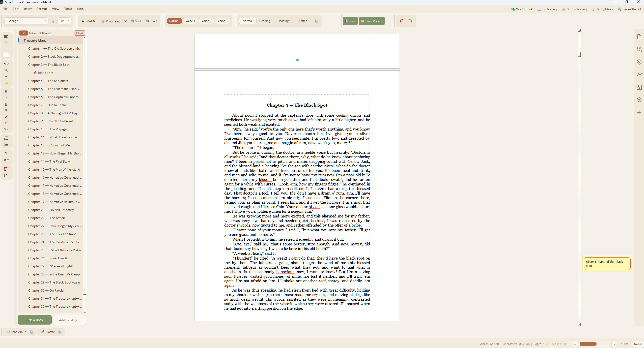Open the Tools menu
The width and height of the screenshot is (644, 348).
coord(68,9)
